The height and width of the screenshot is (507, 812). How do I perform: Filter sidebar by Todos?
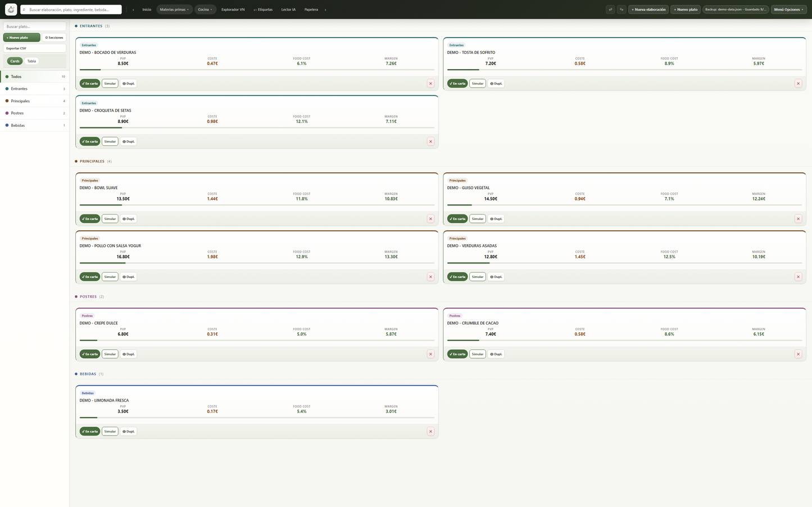(x=35, y=76)
